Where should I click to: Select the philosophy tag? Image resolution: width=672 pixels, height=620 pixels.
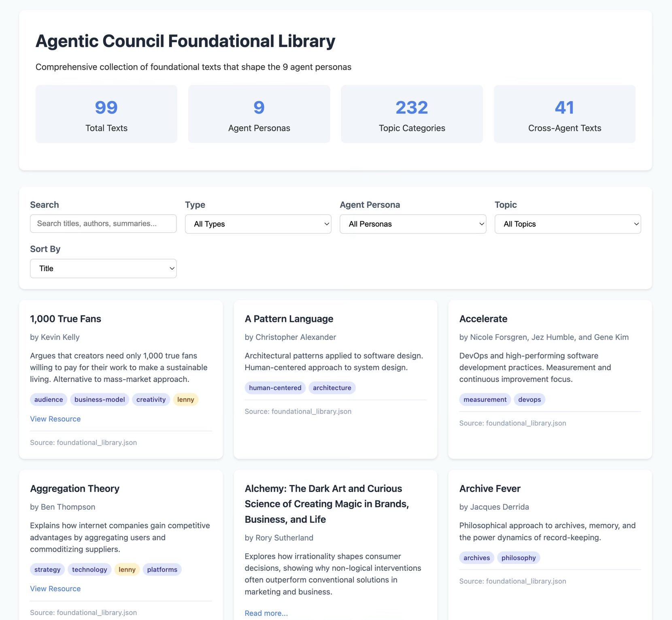[519, 558]
